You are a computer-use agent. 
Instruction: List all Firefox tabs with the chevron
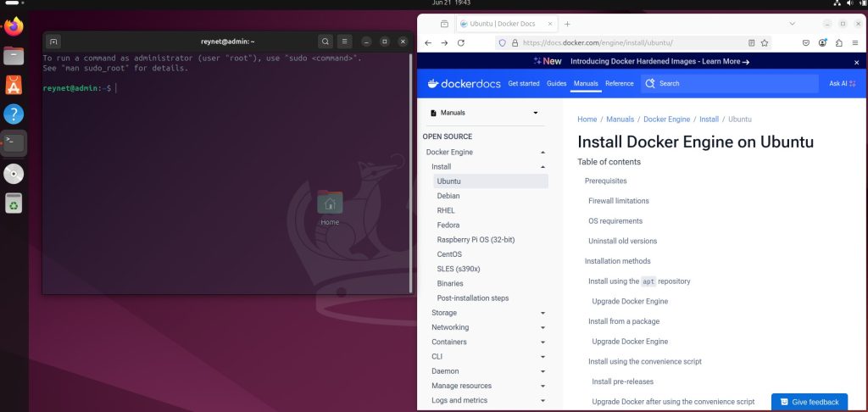[793, 24]
